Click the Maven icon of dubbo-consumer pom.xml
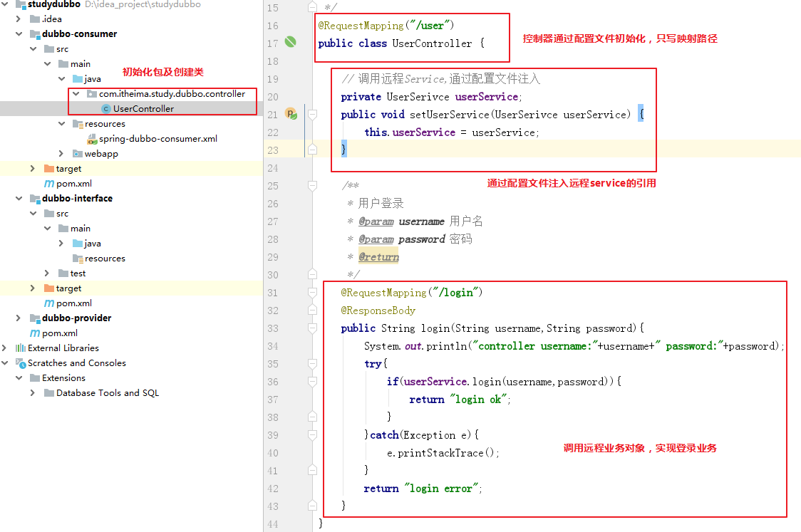Screen dimensions: 801x532 (49, 183)
